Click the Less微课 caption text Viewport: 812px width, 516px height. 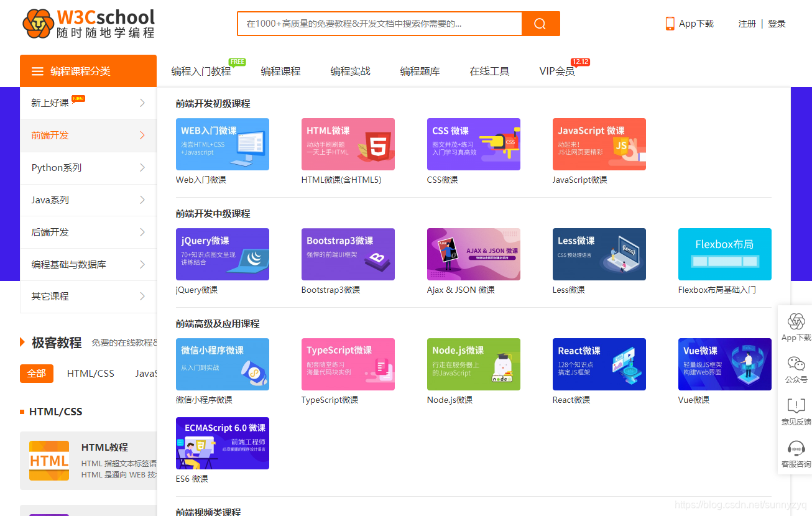[x=569, y=290]
